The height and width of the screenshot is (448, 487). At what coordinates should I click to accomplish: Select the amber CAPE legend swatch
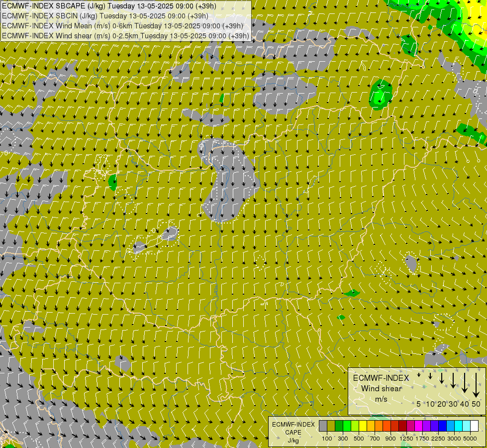(x=371, y=426)
